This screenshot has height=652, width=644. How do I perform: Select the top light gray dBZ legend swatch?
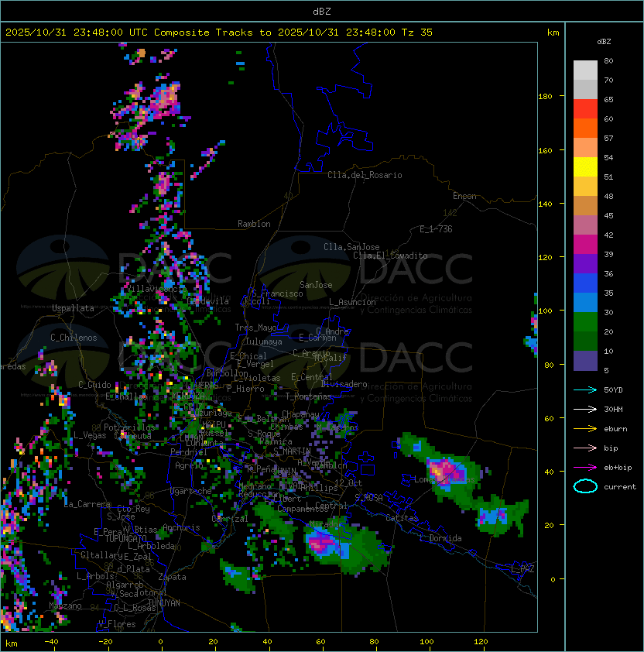(x=585, y=70)
